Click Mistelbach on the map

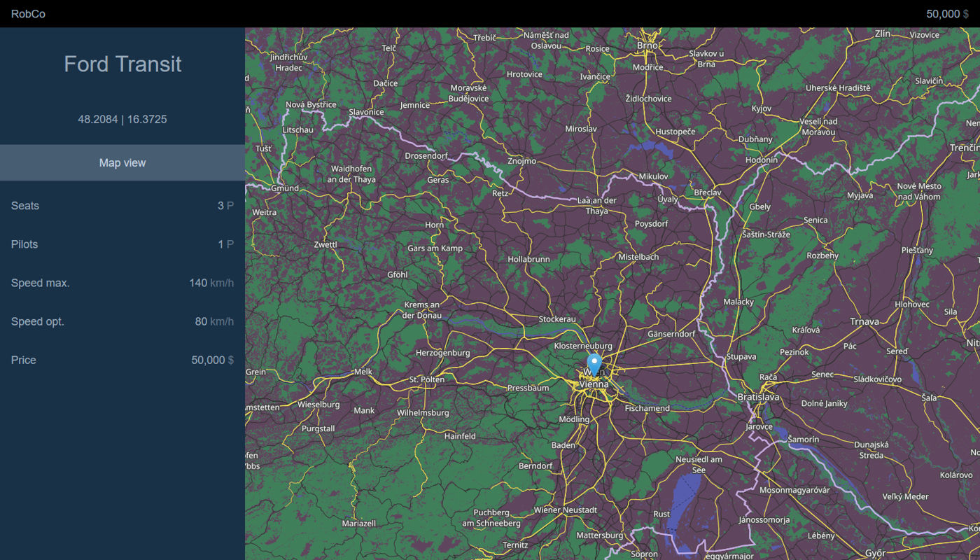click(x=638, y=257)
